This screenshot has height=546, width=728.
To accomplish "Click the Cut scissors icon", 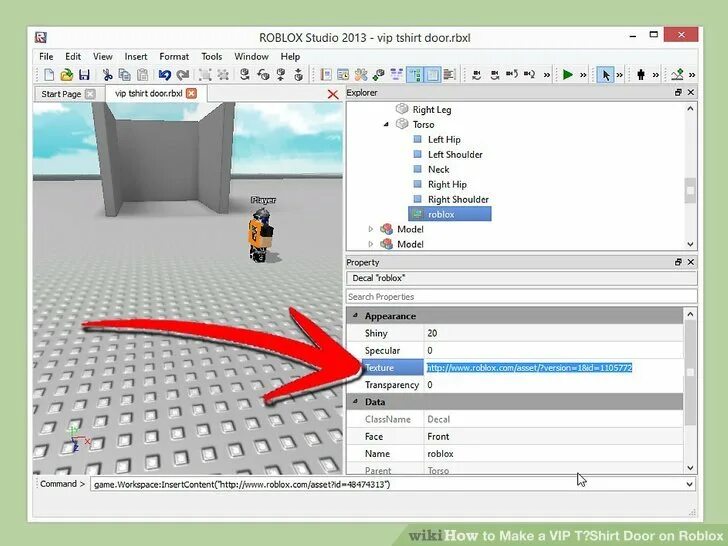I will point(107,74).
